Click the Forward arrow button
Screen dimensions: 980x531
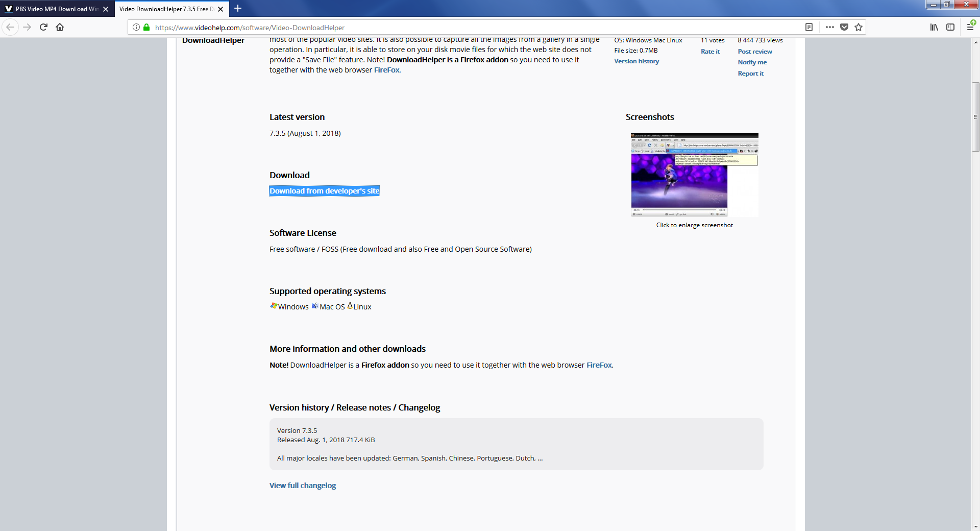click(27, 27)
